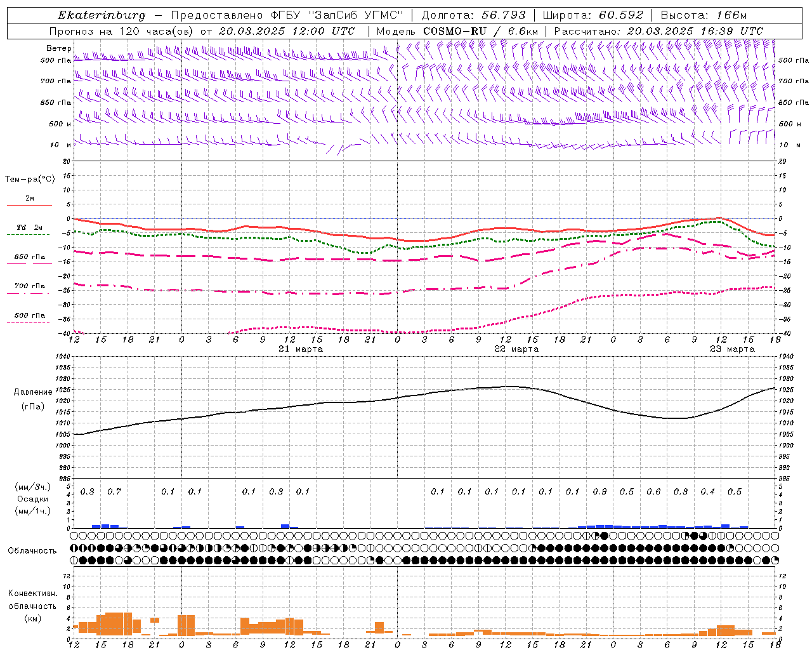This screenshot has height=650, width=812.
Task: Click the (мм/1ч.) precipitation unit label
Action: click(32, 511)
